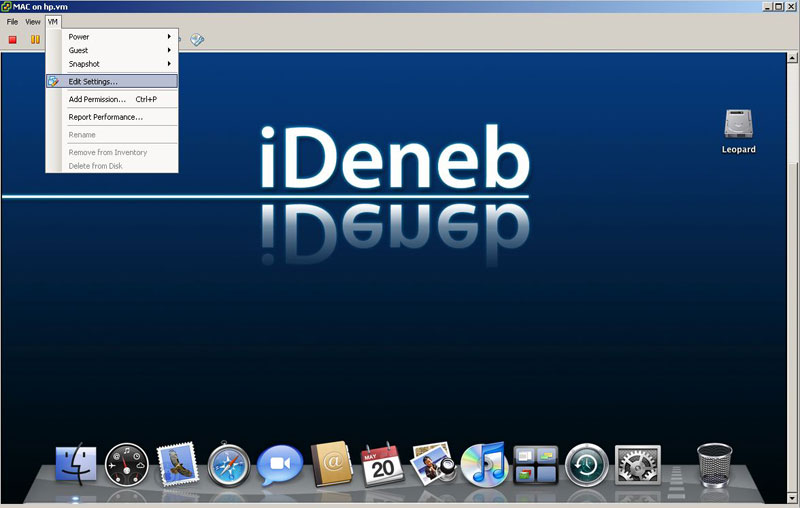Open the File menu
The image size is (800, 508).
coord(12,22)
